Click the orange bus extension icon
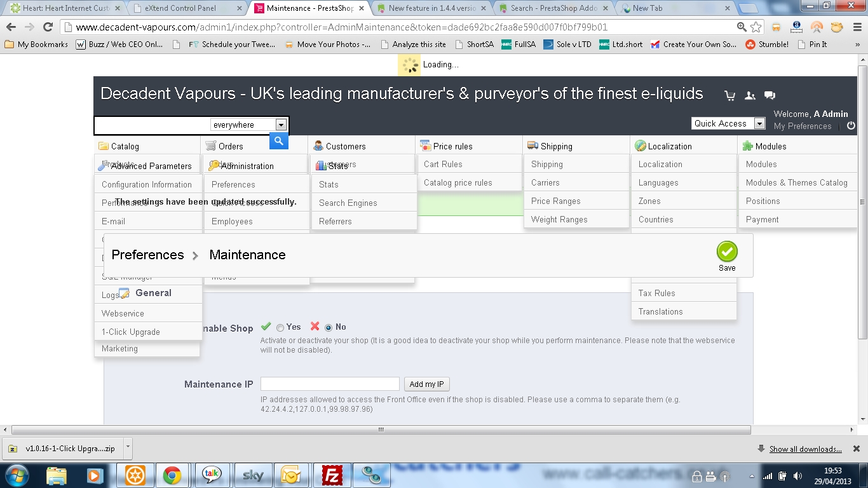 tap(776, 27)
